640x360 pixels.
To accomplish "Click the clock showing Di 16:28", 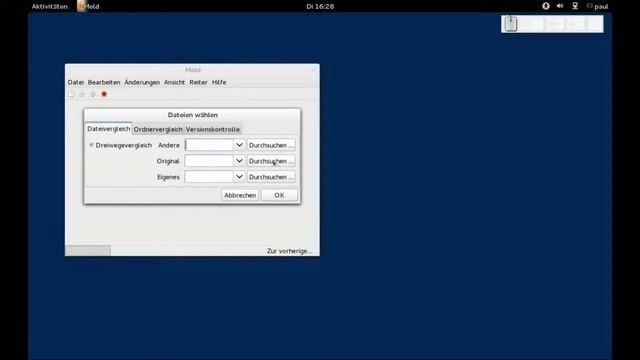I will coord(320,6).
